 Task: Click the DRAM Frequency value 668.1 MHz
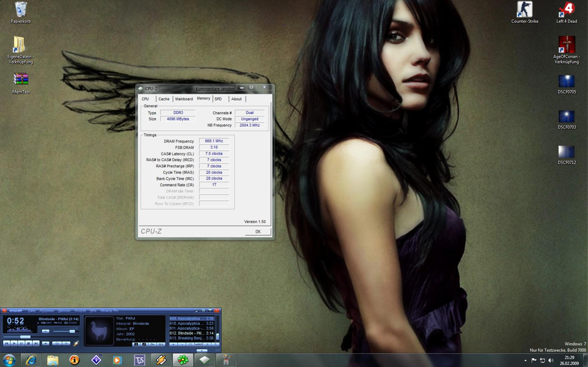214,141
